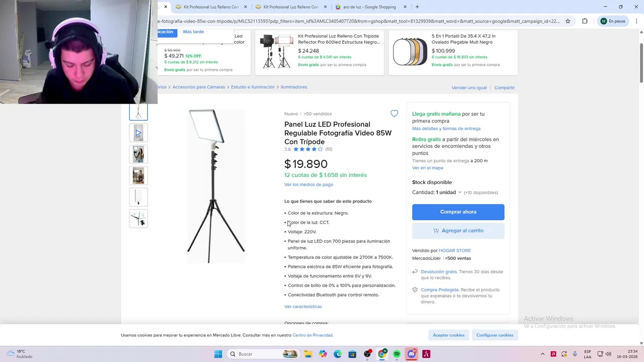Click 'Vender uno igual' link

[469, 87]
